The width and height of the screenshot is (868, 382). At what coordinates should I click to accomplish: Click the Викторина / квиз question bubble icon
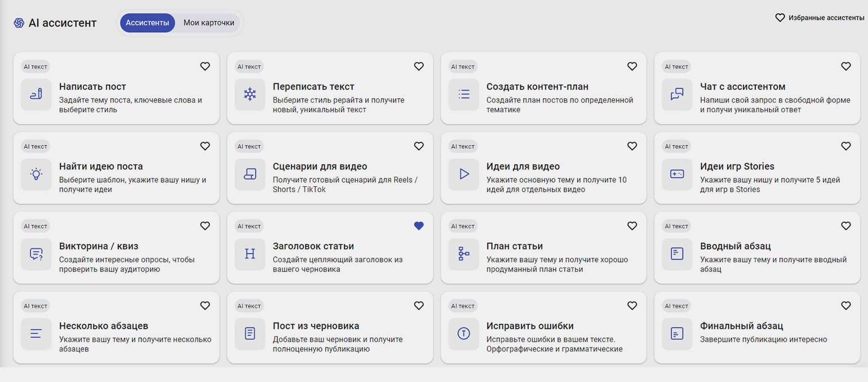pyautogui.click(x=36, y=254)
